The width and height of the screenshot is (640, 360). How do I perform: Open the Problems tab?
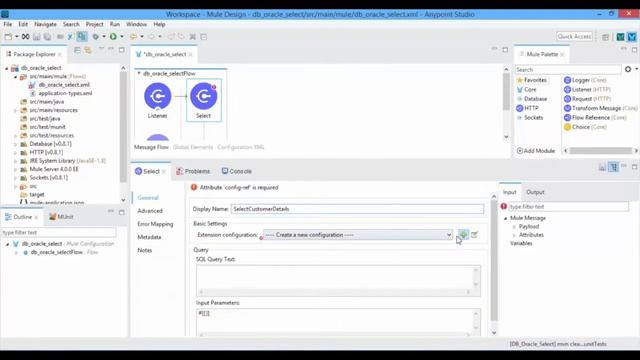pos(193,171)
